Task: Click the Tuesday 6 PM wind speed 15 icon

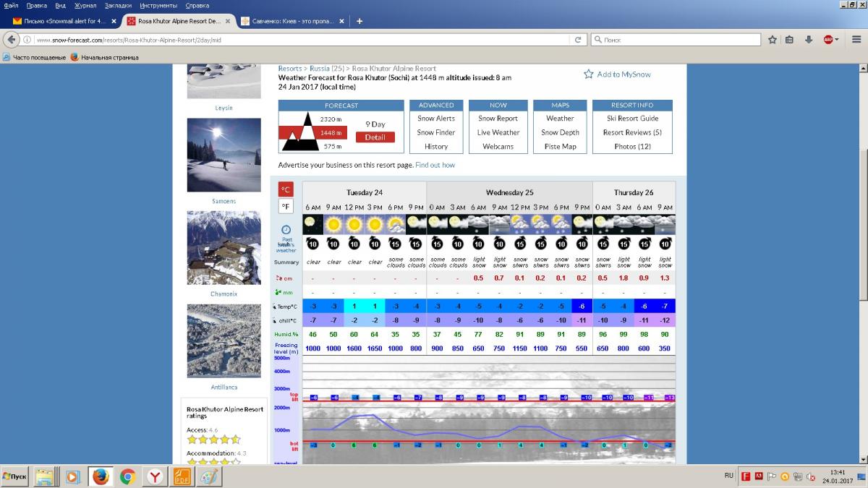Action: tap(395, 243)
